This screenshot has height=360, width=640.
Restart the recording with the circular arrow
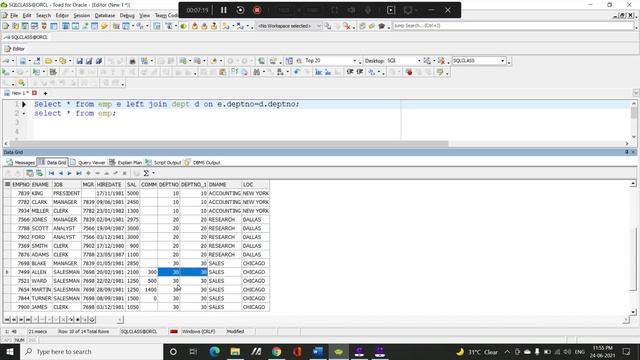pyautogui.click(x=240, y=10)
